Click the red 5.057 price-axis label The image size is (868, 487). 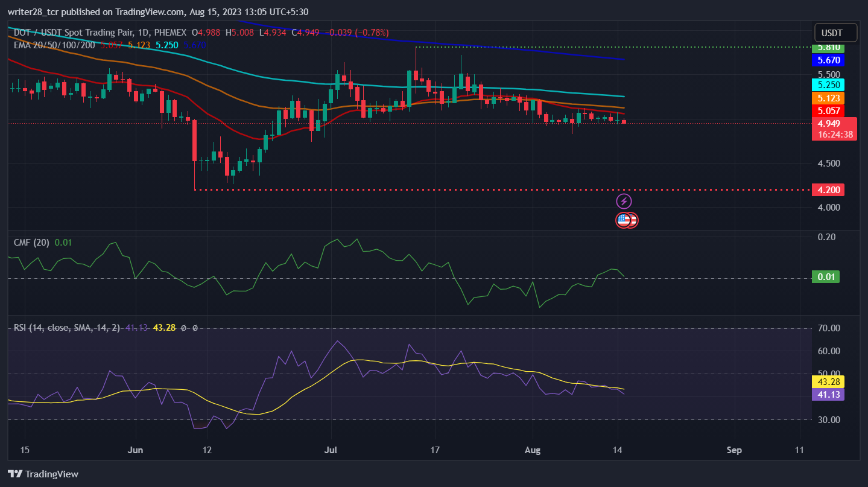click(828, 110)
